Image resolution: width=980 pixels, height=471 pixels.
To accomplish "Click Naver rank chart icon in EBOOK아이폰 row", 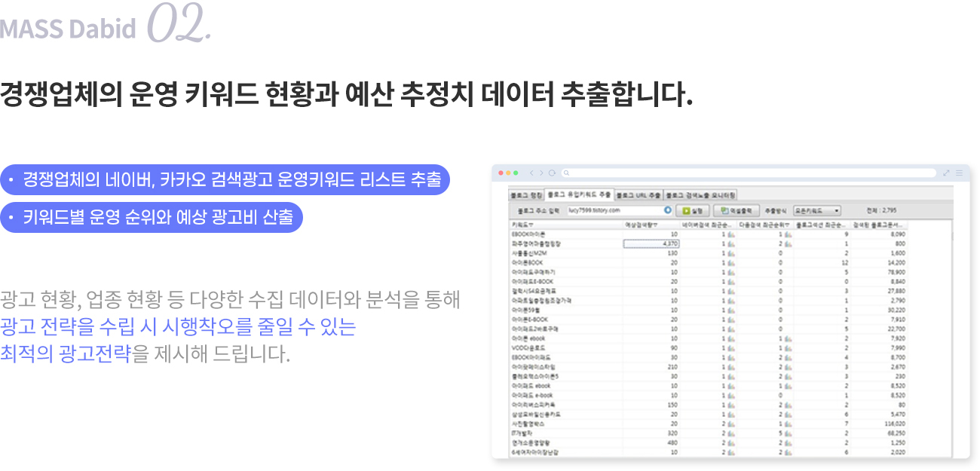I will [x=730, y=234].
